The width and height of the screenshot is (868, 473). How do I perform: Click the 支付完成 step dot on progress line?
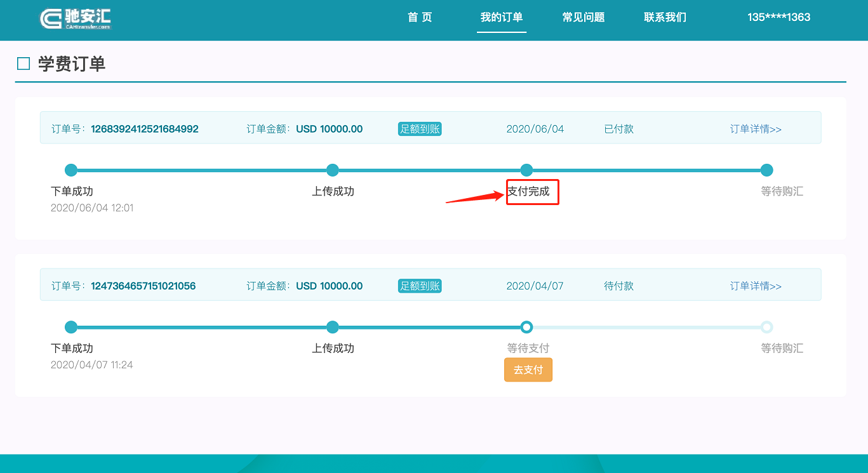pyautogui.click(x=526, y=170)
